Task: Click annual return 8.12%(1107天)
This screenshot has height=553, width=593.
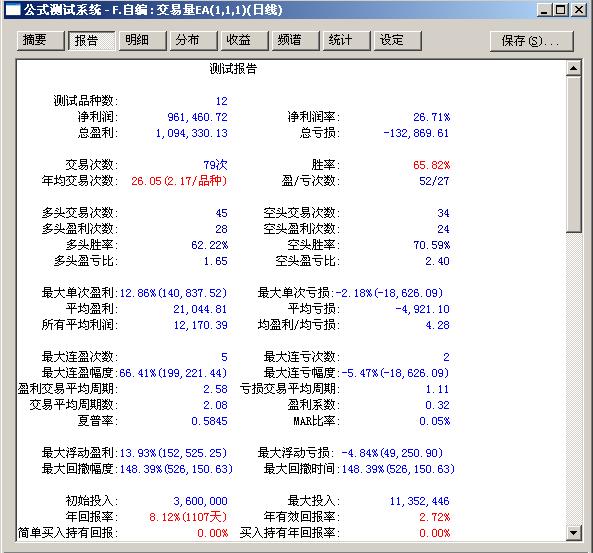Action: click(188, 517)
